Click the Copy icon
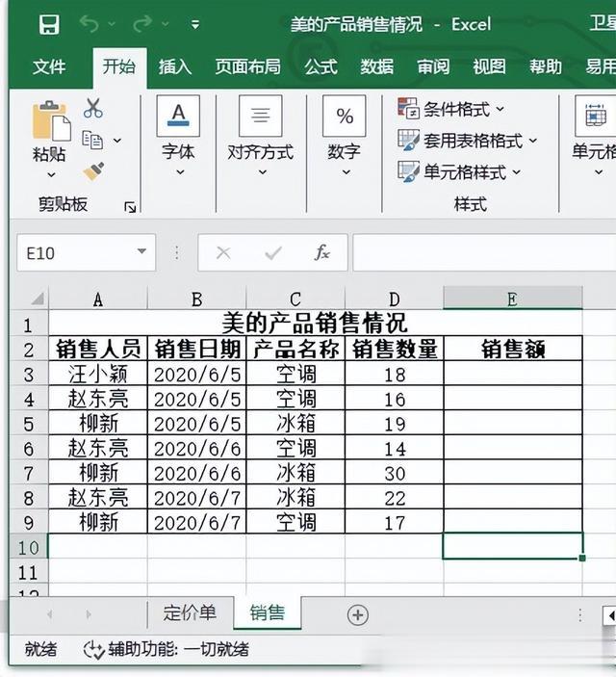This screenshot has width=616, height=677. click(92, 140)
